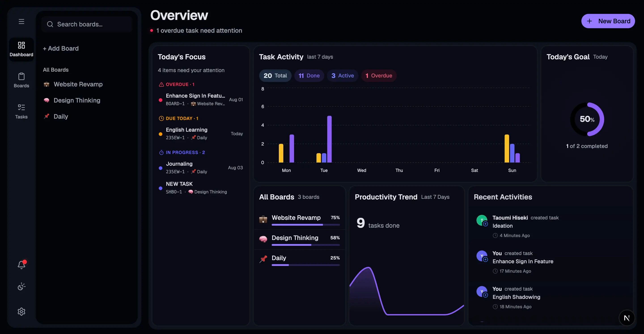The width and height of the screenshot is (644, 334).
Task: Click the Due Today clock icon
Action: click(161, 118)
